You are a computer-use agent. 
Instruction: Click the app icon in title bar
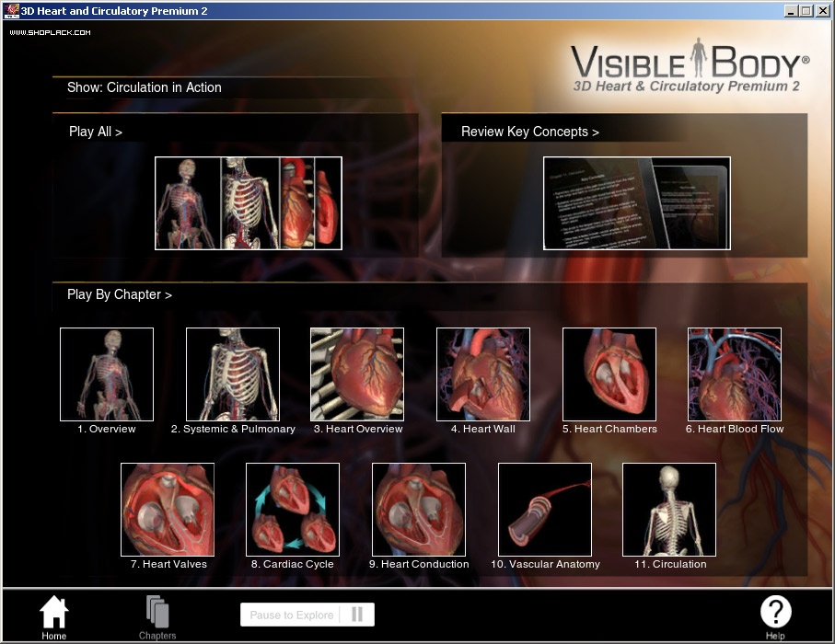point(11,11)
